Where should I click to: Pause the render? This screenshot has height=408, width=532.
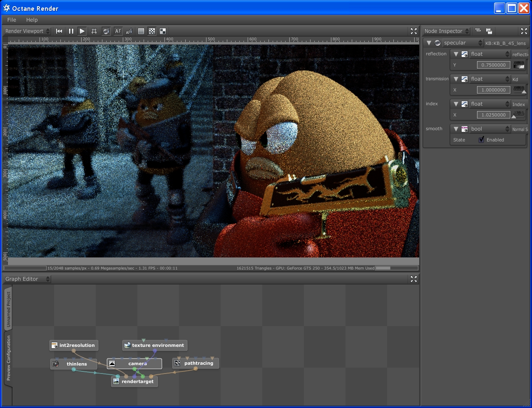click(71, 31)
